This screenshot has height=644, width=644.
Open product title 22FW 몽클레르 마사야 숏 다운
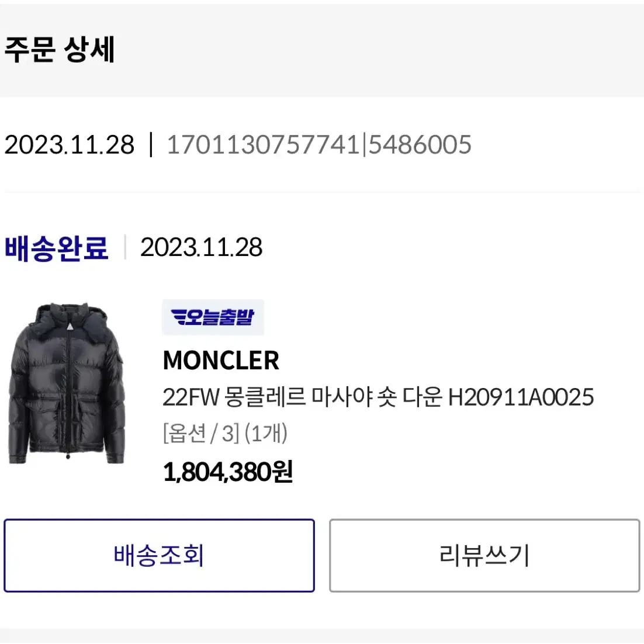[302, 397]
